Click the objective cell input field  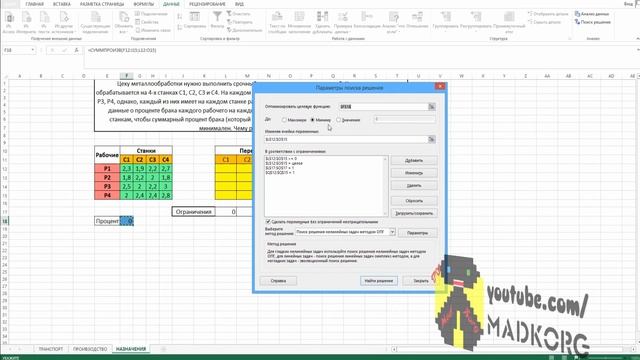[383, 107]
